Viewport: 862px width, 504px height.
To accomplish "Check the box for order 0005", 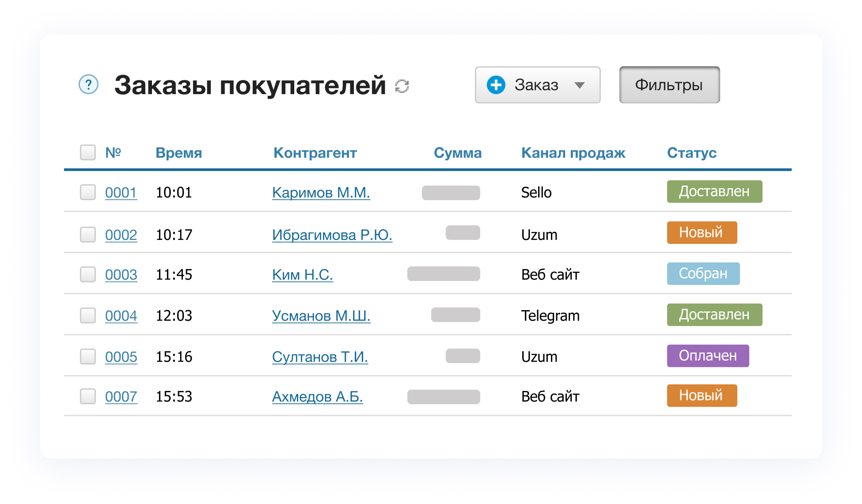I will click(x=88, y=356).
